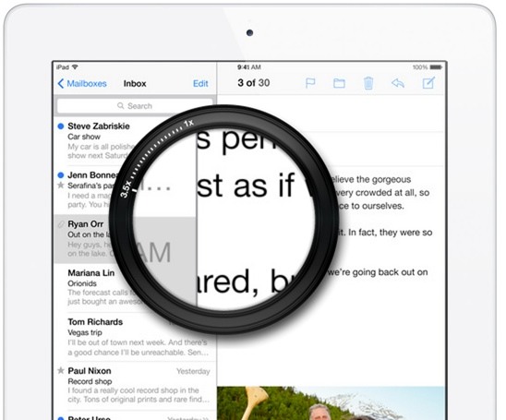Tap the 9:41 AM clock

pyautogui.click(x=248, y=67)
